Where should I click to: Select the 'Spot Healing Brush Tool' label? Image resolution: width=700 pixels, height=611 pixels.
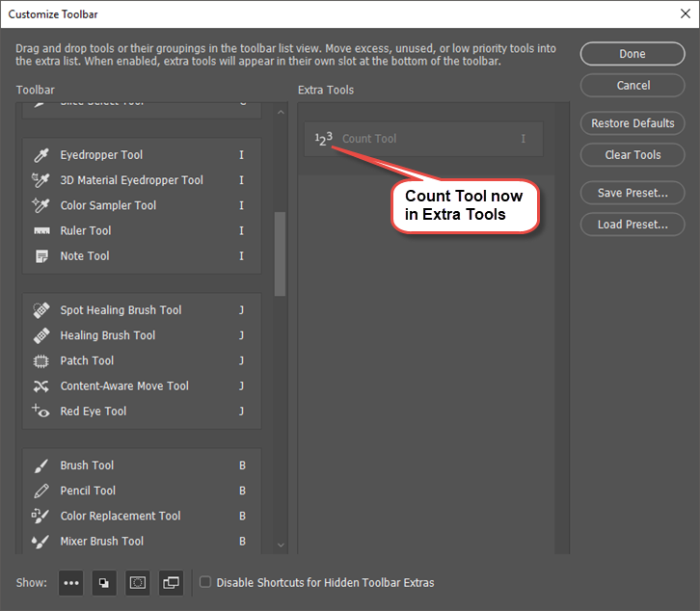[121, 310]
